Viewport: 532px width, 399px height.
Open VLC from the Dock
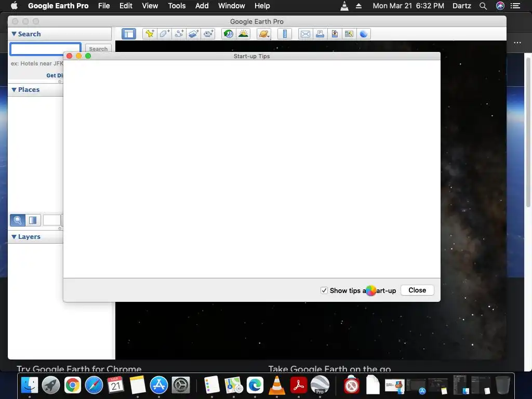click(x=277, y=385)
